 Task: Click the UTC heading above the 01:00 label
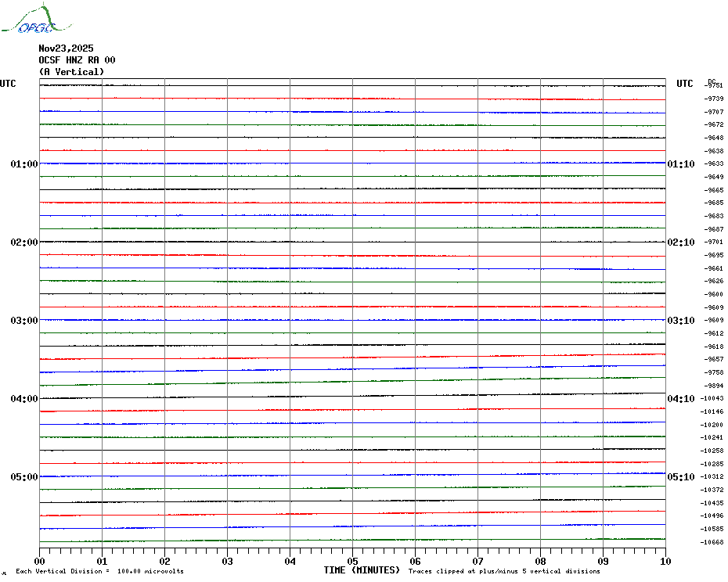click(8, 84)
